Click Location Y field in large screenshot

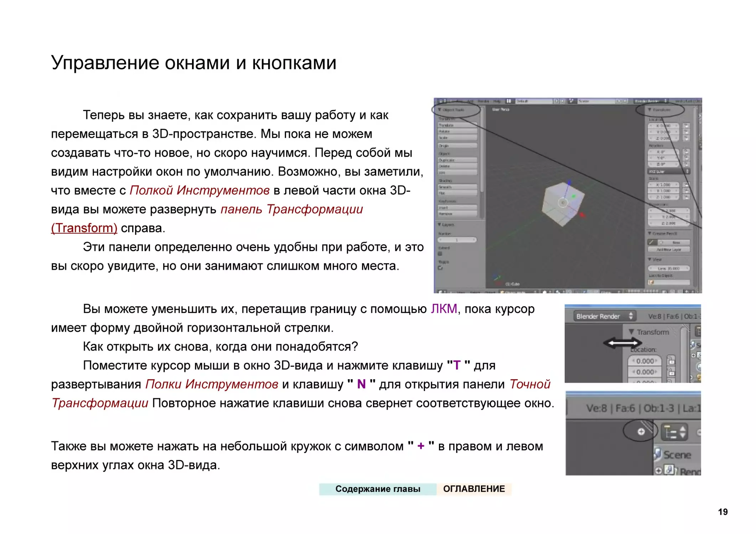tap(664, 132)
